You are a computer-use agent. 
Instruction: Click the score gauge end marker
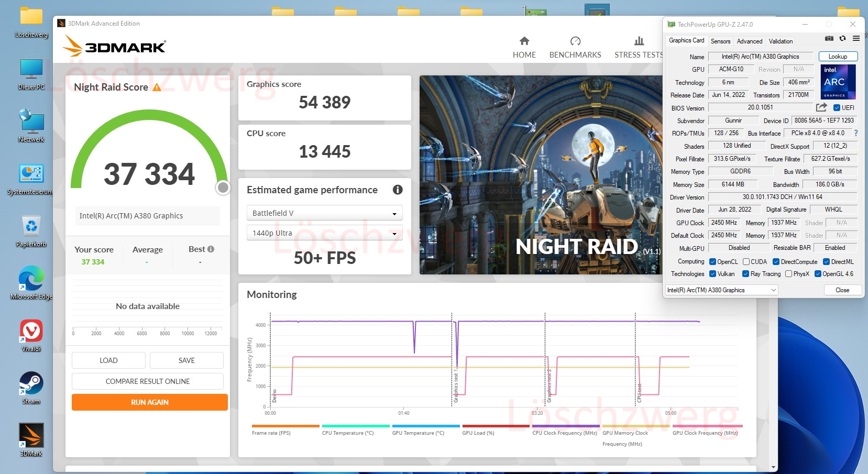tap(223, 188)
